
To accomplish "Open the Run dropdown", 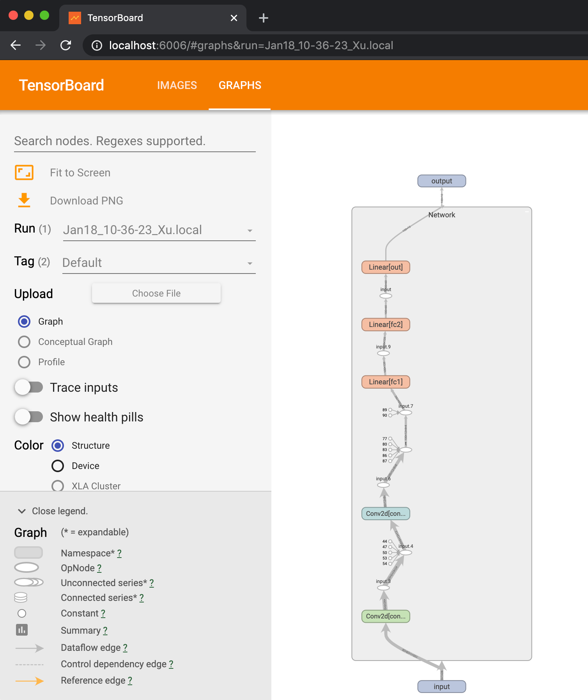I will (250, 230).
